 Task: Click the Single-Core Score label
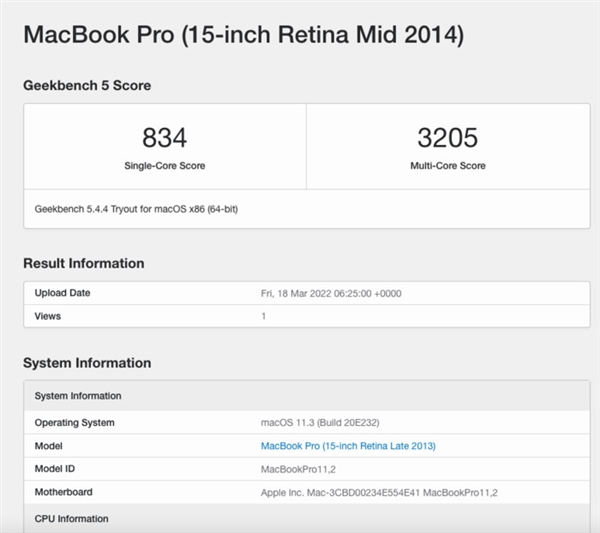click(165, 166)
